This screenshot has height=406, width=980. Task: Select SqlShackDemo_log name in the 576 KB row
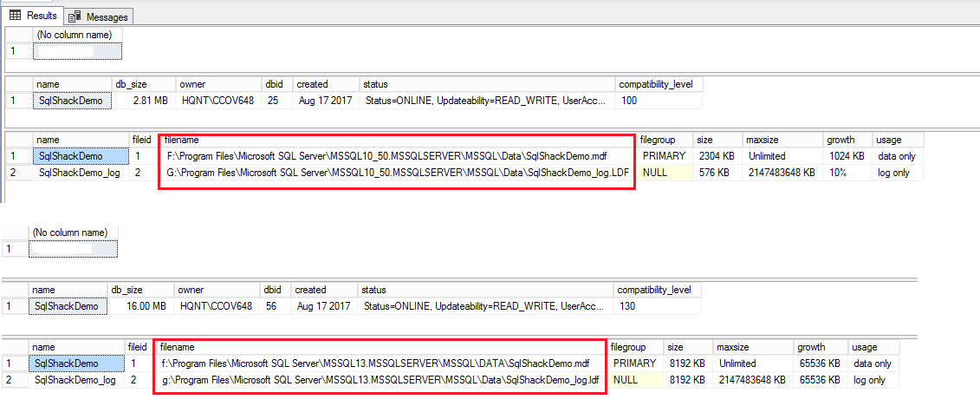click(x=81, y=172)
